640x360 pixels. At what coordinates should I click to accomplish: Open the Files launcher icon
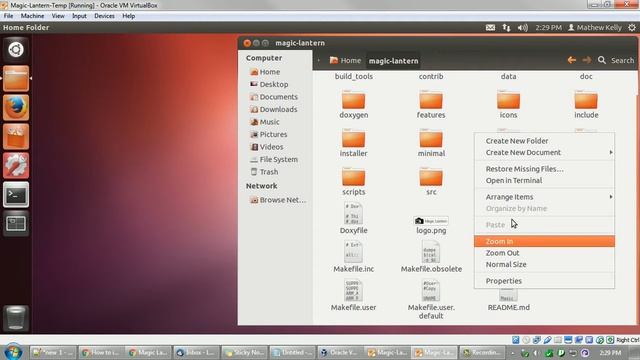click(16, 78)
